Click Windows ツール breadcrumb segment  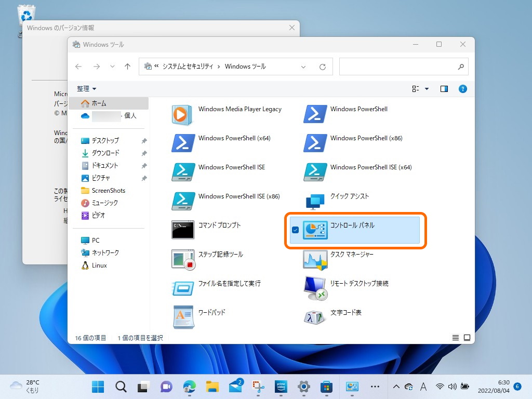[x=245, y=66]
